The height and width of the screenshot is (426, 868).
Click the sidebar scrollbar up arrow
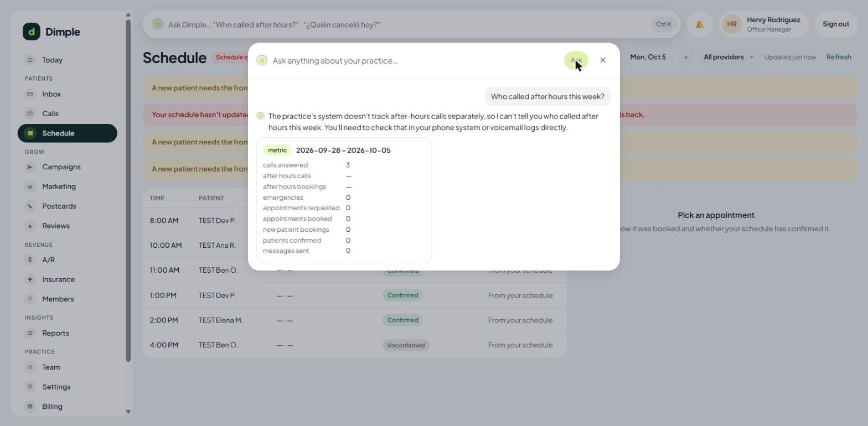128,15
